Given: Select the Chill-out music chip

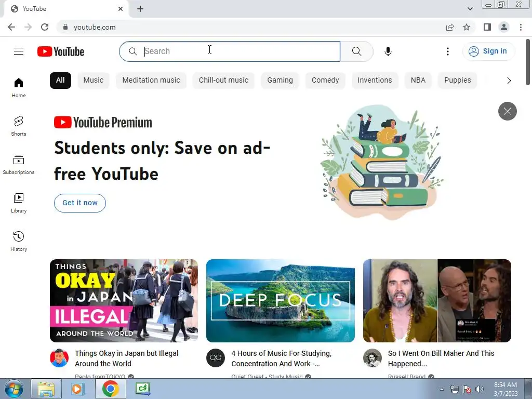Looking at the screenshot, I should pos(223,81).
